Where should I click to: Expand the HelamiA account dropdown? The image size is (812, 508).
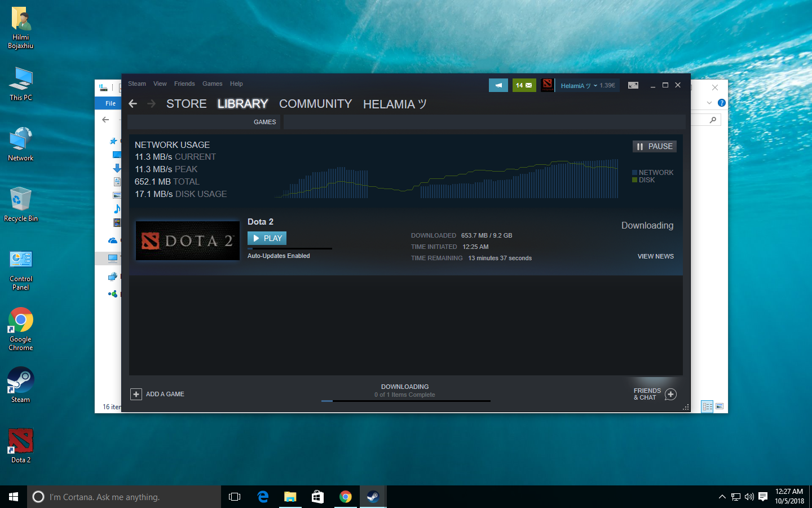coord(587,86)
